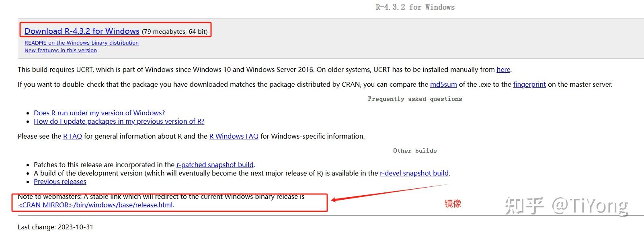Open 'Does R run under my version of Windows?'
This screenshot has width=644, height=235.
tap(99, 113)
